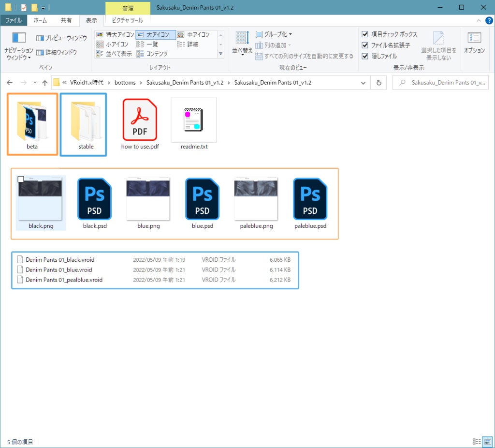Viewport: 495px width, 448px height.
Task: Tick the checkbox on black.png item
Action: coord(21,179)
